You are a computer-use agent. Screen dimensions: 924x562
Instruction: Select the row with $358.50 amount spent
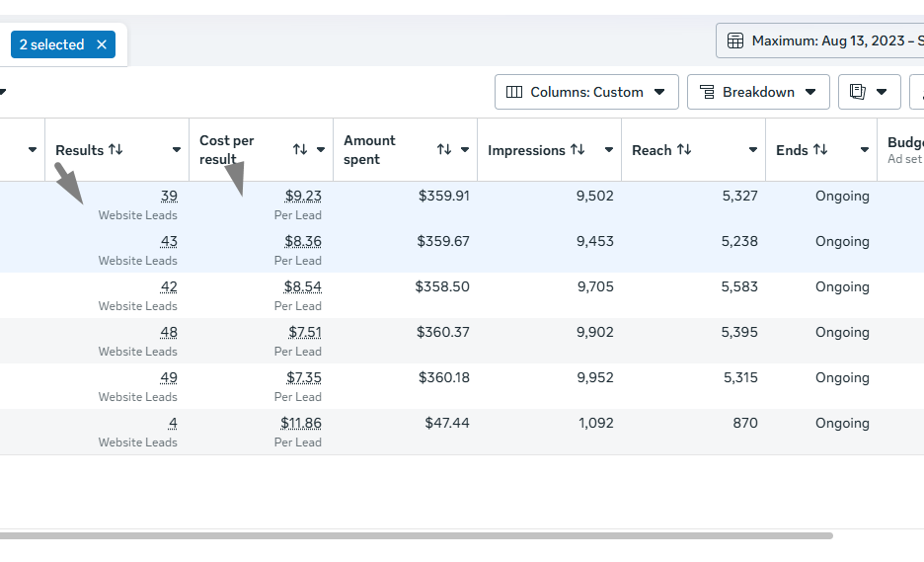[x=462, y=295]
